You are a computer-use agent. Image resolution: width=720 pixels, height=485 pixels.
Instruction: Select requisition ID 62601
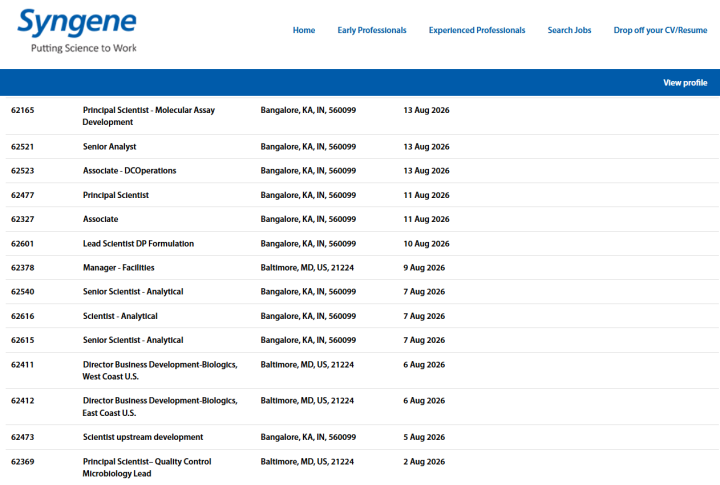click(x=22, y=243)
